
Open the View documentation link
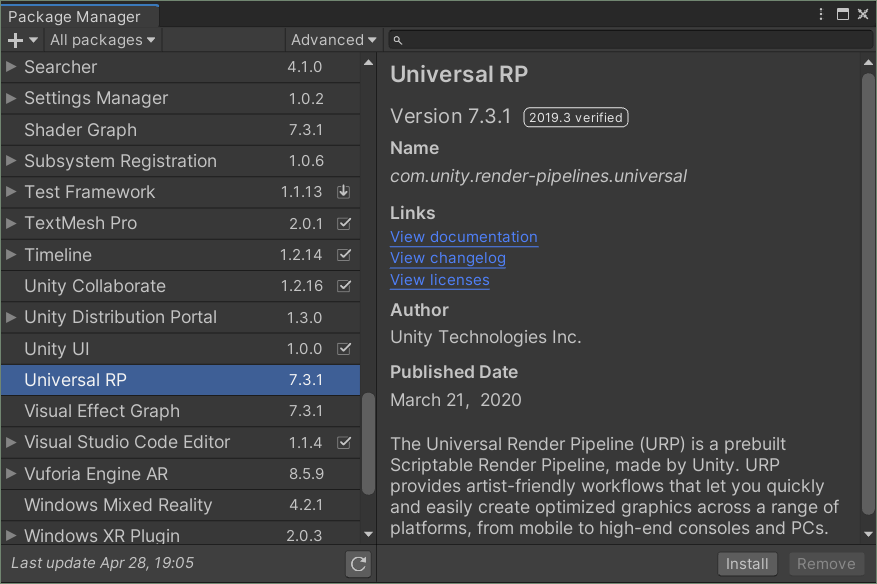coord(463,237)
